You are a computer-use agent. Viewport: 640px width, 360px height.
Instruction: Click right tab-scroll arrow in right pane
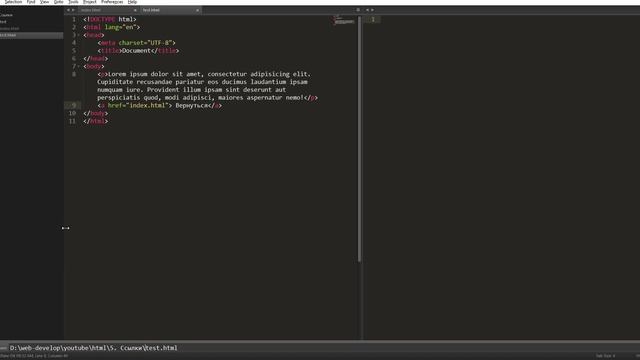[372, 10]
